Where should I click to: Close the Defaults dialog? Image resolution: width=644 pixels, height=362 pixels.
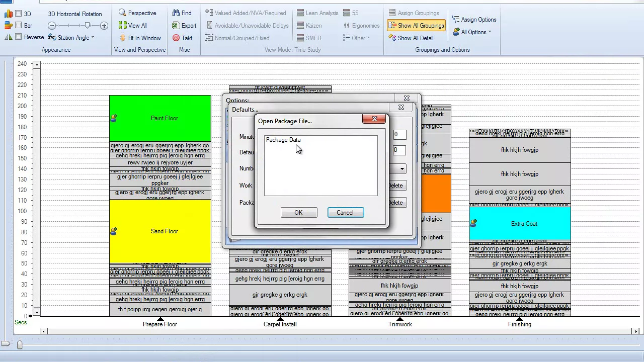click(x=401, y=107)
